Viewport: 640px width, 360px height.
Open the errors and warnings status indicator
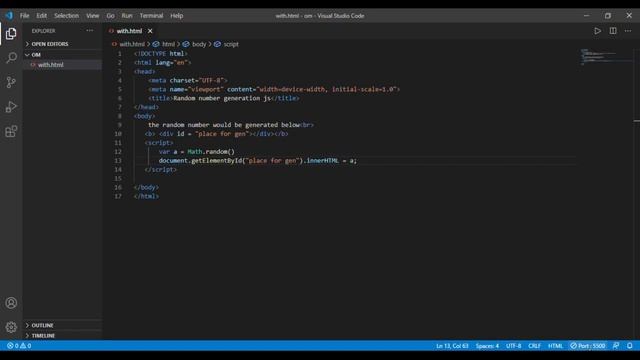pos(19,346)
